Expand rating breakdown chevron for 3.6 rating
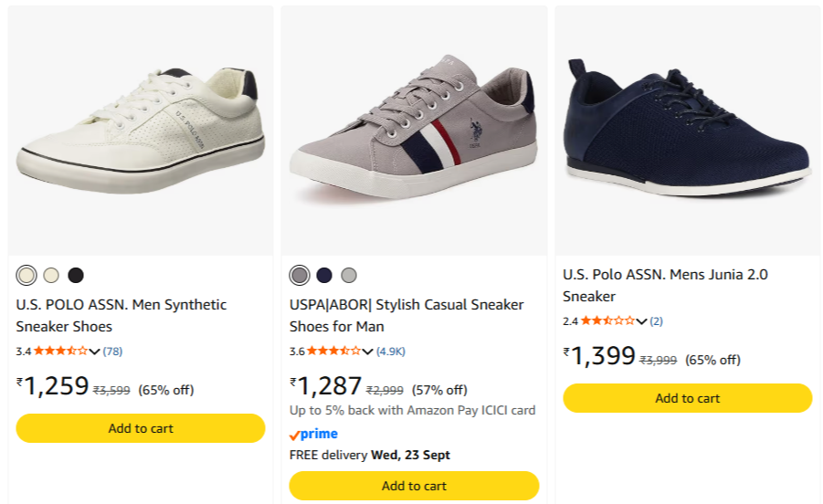This screenshot has height=504, width=823. pyautogui.click(x=367, y=352)
